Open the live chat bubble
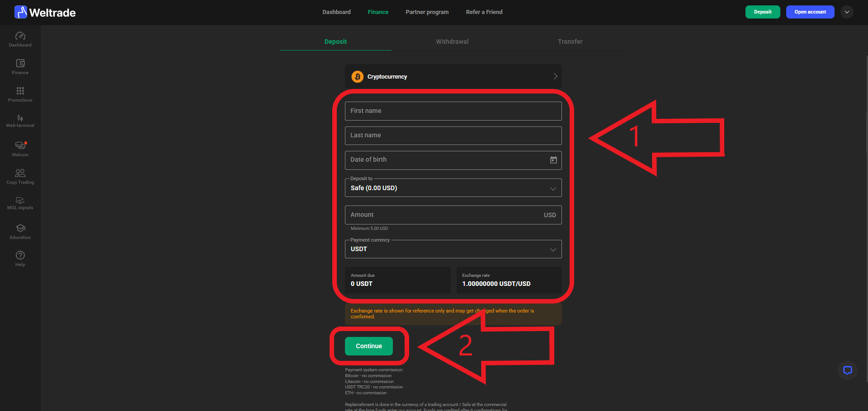 (x=848, y=370)
